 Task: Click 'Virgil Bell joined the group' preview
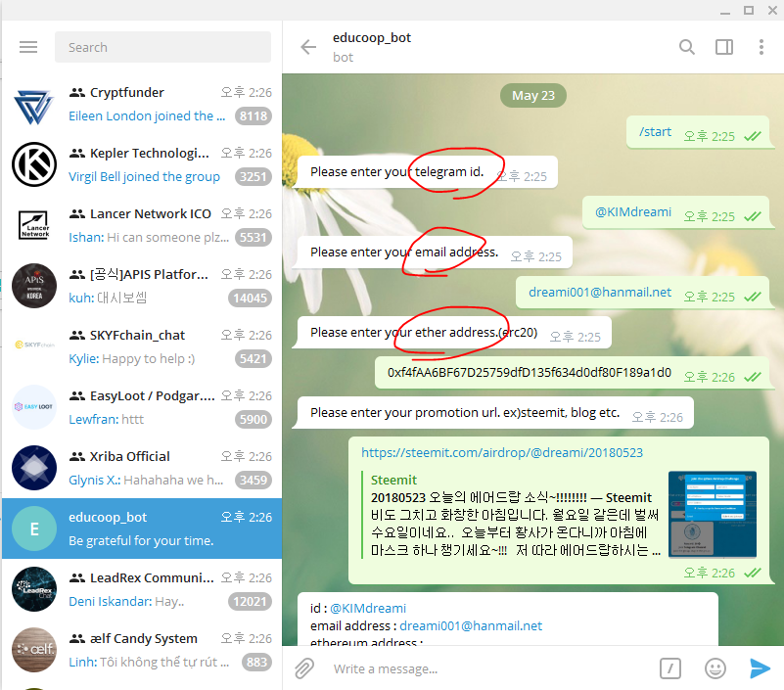point(144,176)
